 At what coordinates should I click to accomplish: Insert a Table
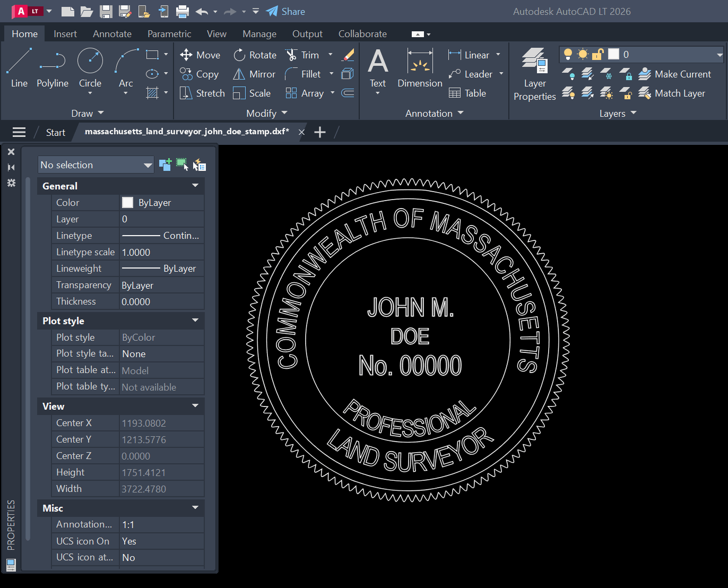[x=467, y=93]
